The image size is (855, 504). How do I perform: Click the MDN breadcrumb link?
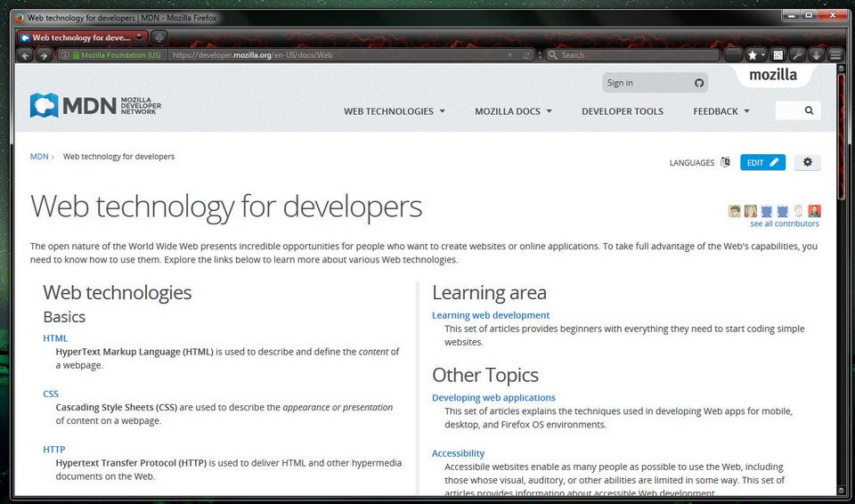tap(39, 157)
